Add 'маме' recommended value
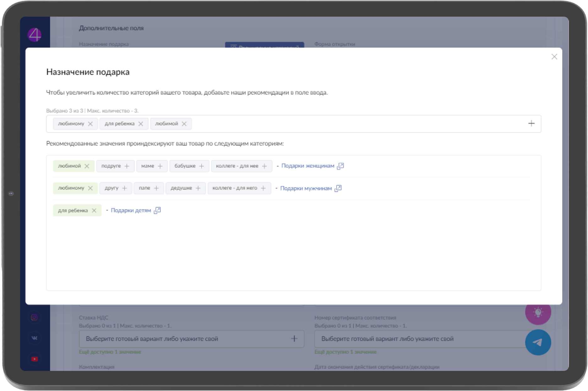 (x=160, y=166)
